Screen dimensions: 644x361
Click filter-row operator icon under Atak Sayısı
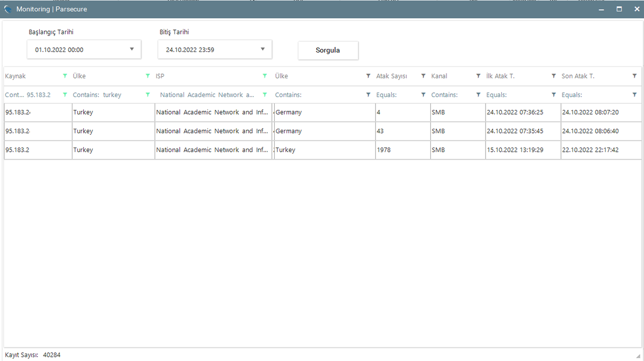(x=423, y=95)
